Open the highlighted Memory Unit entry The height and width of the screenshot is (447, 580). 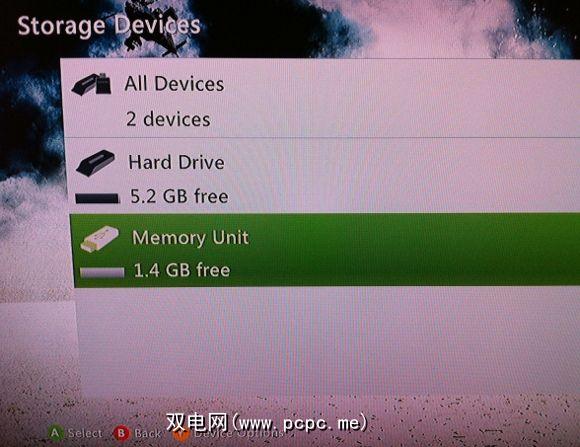pos(326,250)
